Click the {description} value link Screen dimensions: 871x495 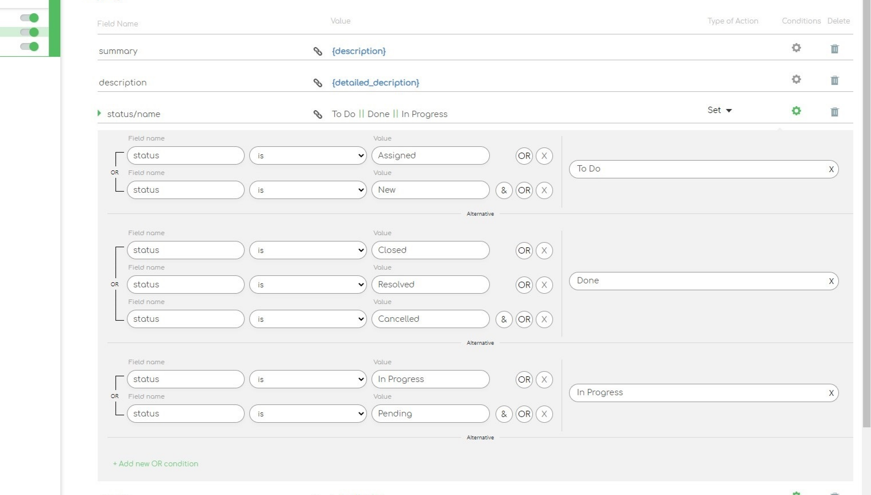[359, 51]
